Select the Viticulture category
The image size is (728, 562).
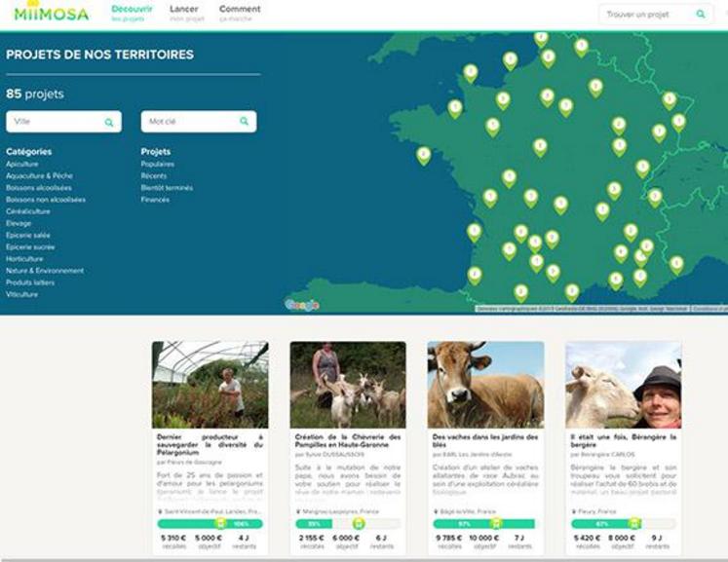pos(22,294)
